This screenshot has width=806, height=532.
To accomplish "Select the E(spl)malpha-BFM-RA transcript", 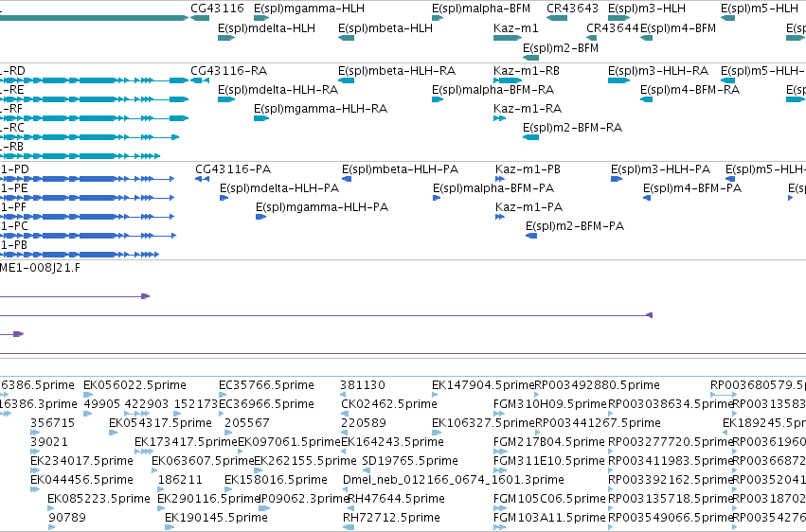I will tap(438, 99).
